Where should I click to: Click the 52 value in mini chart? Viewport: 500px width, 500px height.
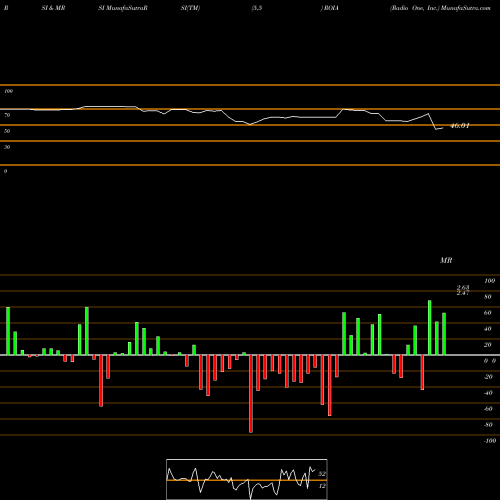tap(322, 474)
